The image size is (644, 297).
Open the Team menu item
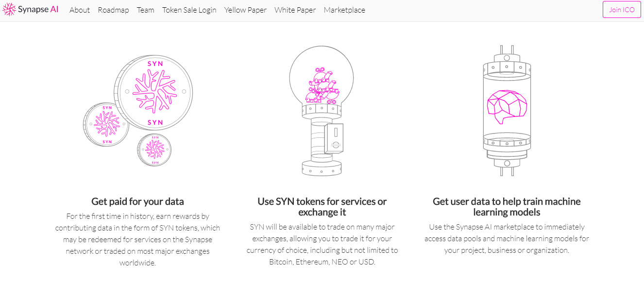[x=145, y=10]
